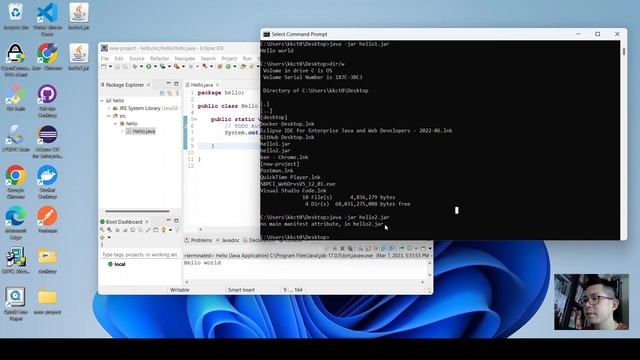Click Link with Editor icon in Package Explorer
Viewport: 640px width, 360px height.
(170, 93)
